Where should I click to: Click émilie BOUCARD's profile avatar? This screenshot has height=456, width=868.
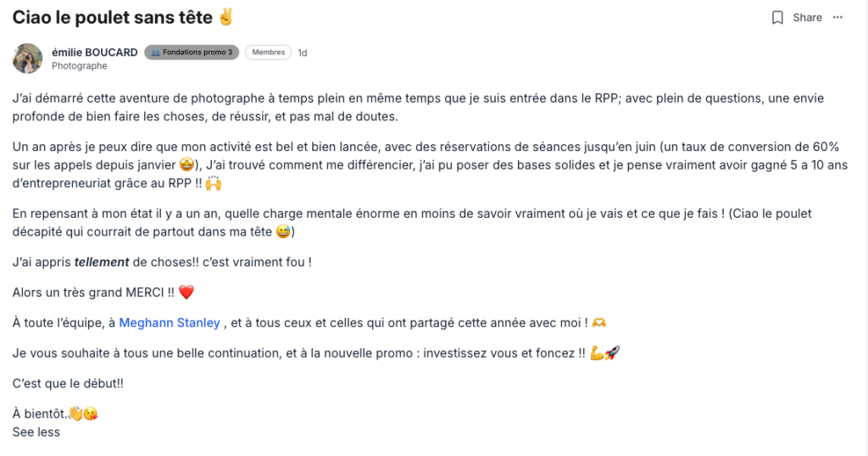(28, 58)
